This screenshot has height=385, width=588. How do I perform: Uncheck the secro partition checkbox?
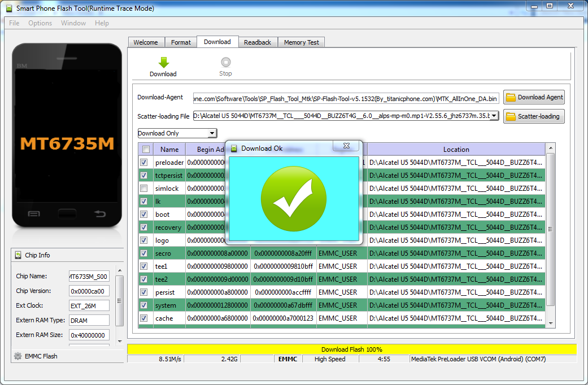pyautogui.click(x=143, y=253)
